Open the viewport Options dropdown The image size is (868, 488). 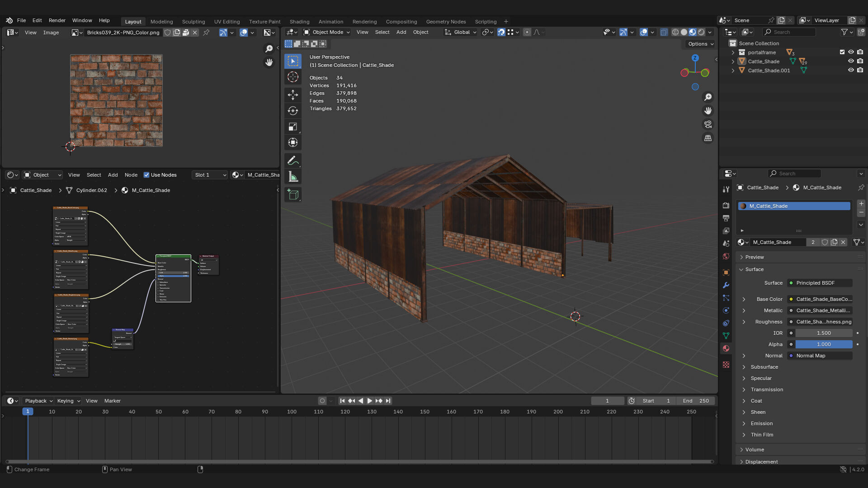click(x=700, y=44)
